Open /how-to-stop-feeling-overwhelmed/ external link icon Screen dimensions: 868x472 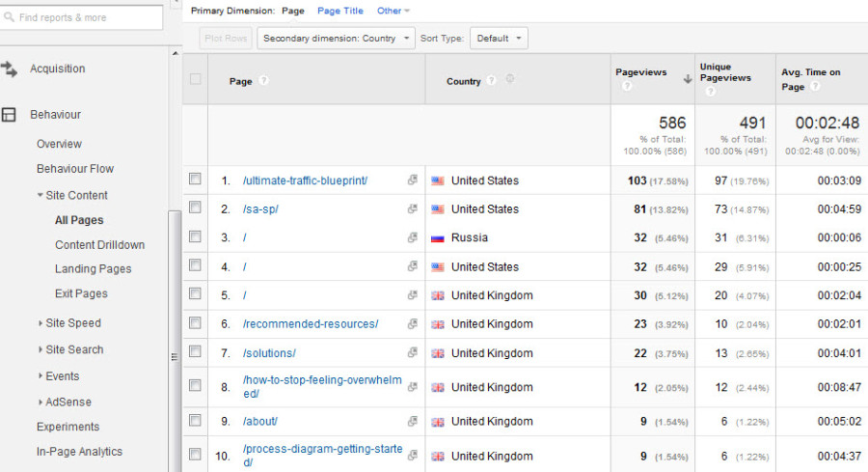tap(413, 387)
